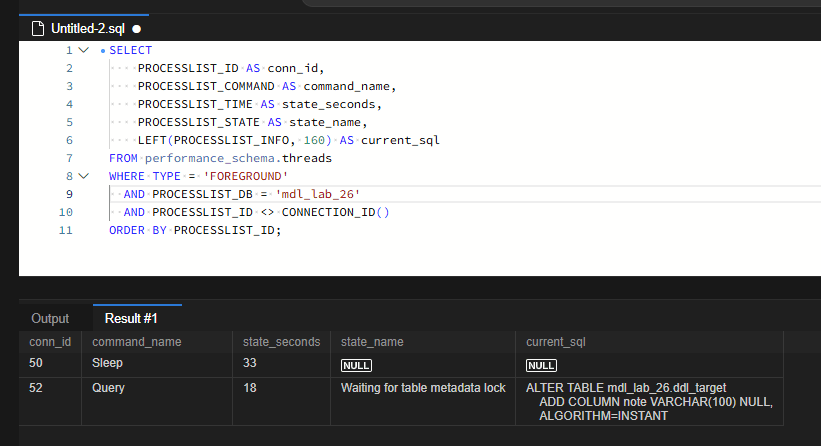Click the statement marker dot beside SELECT
Screen dimensions: 821x446
pos(103,51)
